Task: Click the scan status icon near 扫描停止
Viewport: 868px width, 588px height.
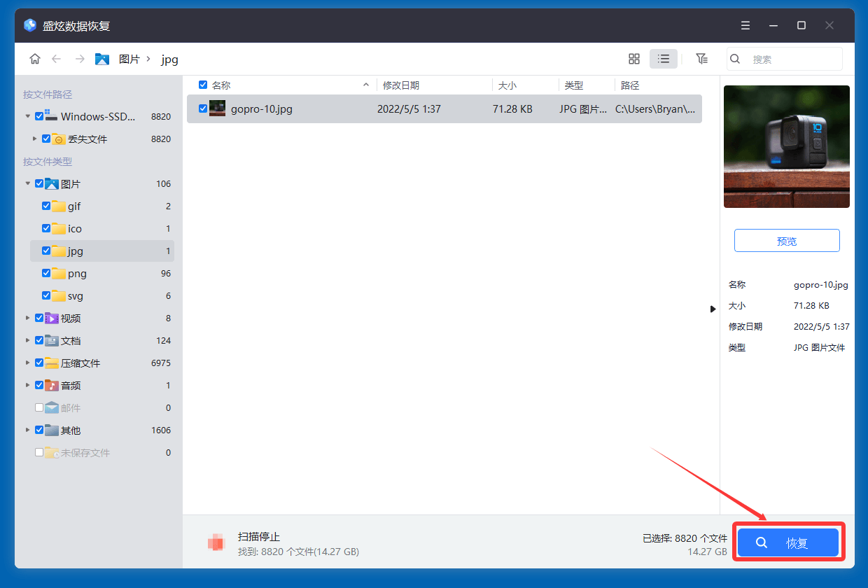Action: coord(216,542)
